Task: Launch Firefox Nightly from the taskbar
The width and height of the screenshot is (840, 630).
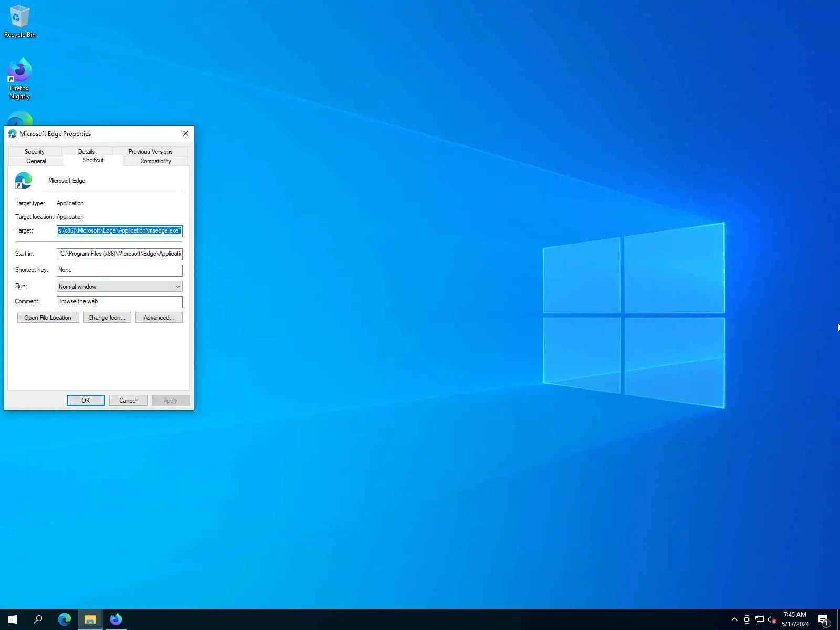Action: click(116, 619)
